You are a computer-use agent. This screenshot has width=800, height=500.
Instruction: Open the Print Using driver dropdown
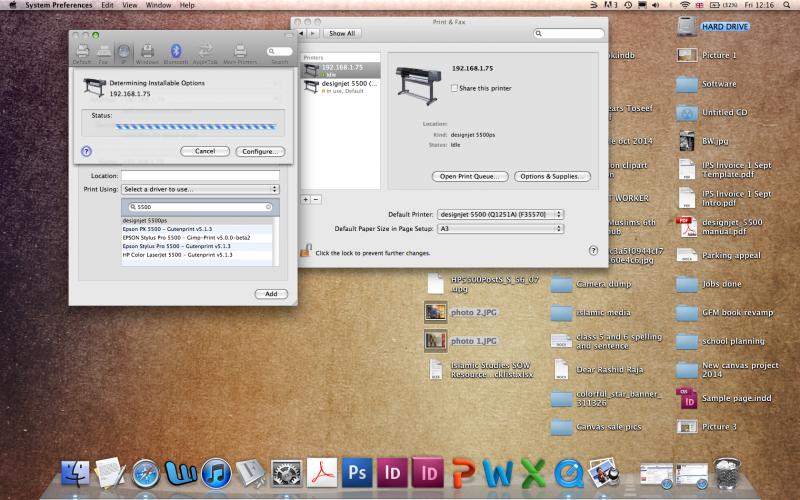(x=200, y=189)
